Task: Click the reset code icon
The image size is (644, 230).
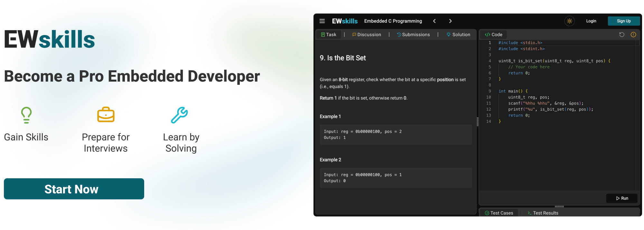Action: pyautogui.click(x=621, y=35)
